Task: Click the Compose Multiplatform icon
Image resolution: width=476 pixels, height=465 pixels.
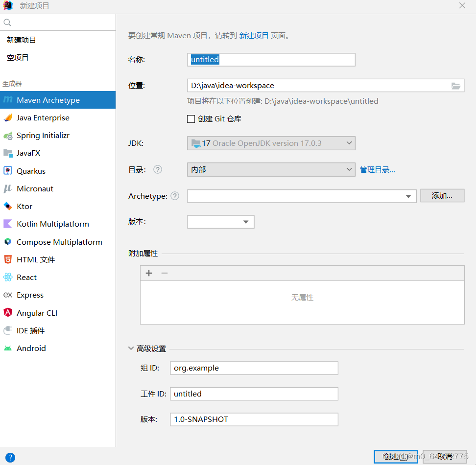Action: tap(8, 242)
